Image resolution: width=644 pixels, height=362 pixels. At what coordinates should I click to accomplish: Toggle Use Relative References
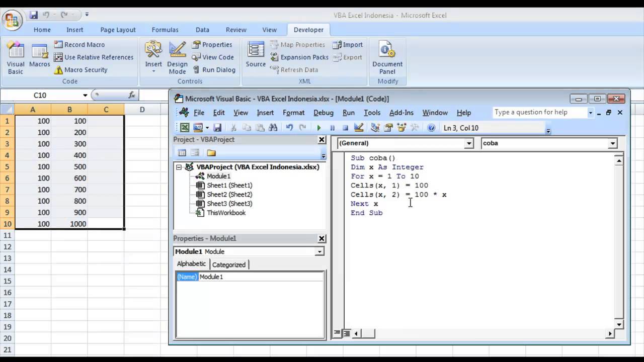[94, 57]
